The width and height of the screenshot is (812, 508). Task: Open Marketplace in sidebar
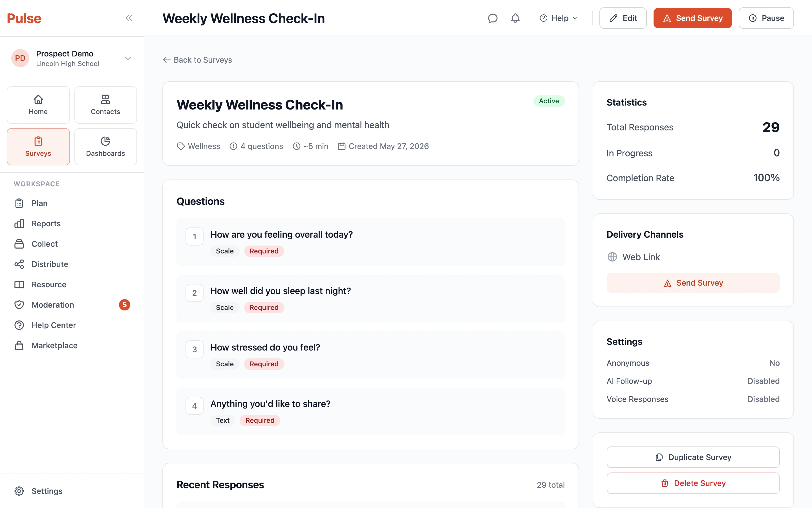click(x=72, y=345)
